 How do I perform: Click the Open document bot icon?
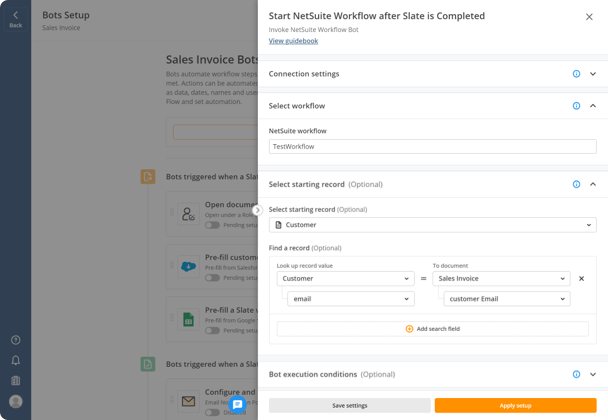188,214
